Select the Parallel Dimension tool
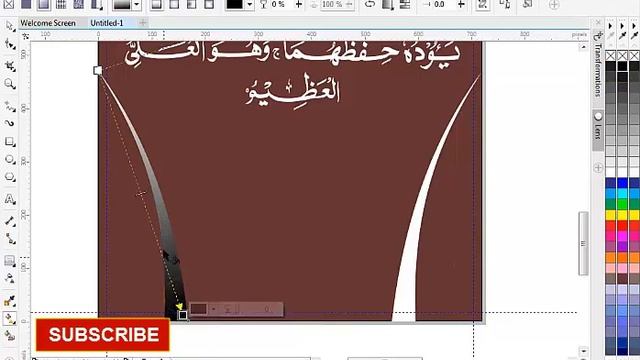640x360 pixels. (x=10, y=221)
